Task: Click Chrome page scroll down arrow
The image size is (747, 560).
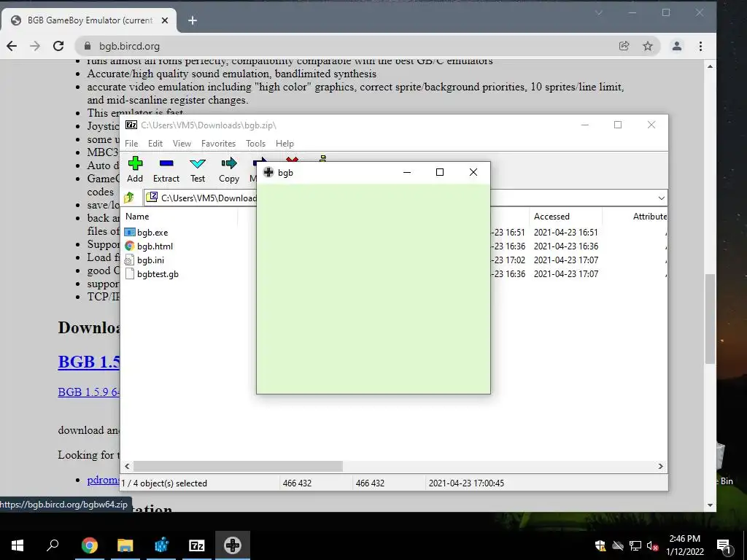Action: (x=711, y=505)
